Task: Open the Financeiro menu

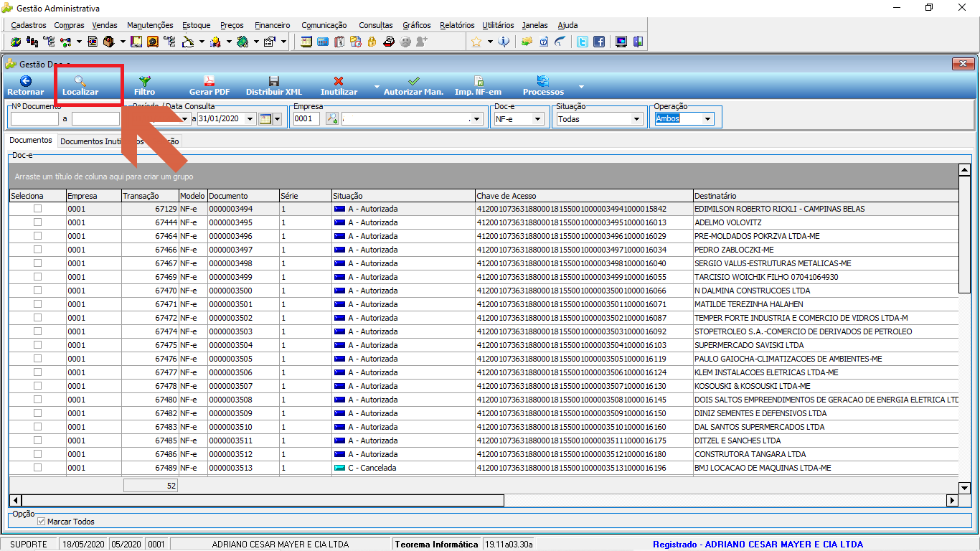Action: point(273,25)
